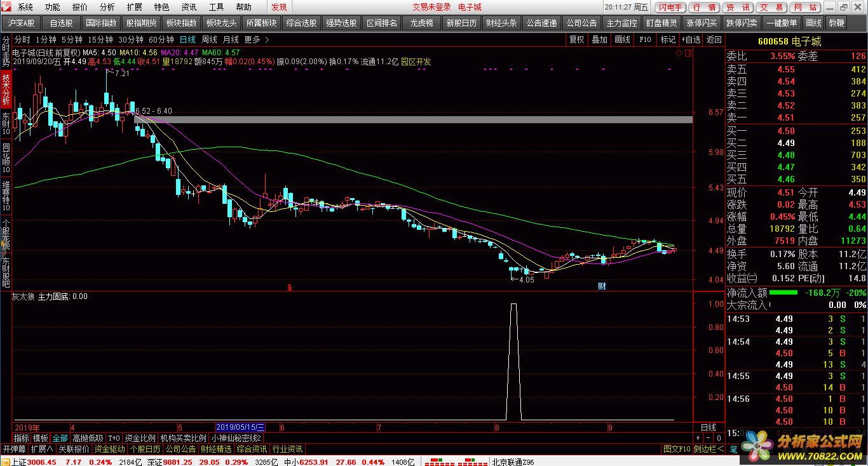Expand the 更多 periods list
868x466 pixels.
255,39
